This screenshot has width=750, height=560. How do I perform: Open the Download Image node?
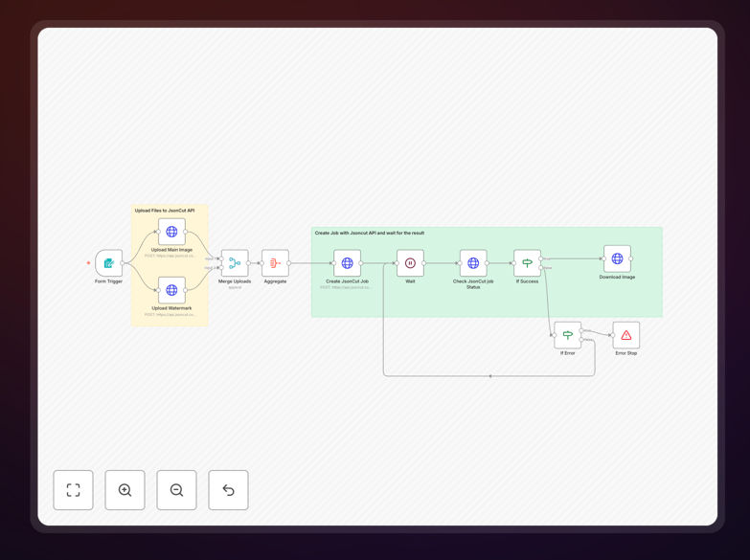click(x=617, y=258)
